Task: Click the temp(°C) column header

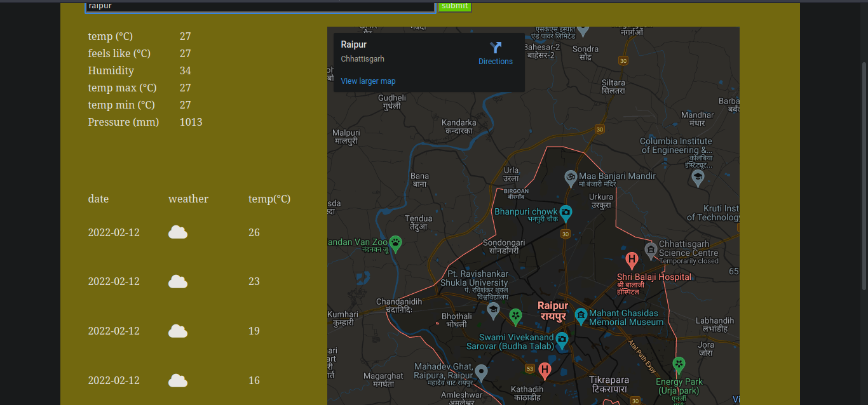Action: (269, 199)
